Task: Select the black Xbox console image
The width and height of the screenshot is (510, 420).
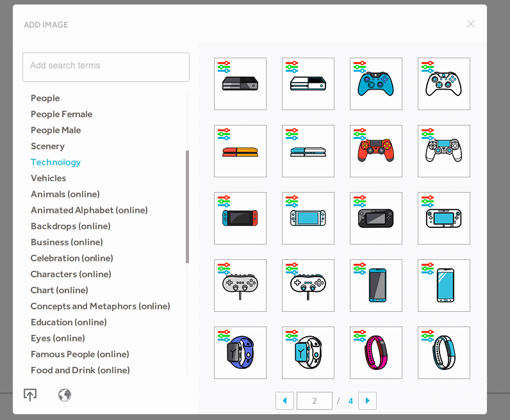Action: point(240,84)
